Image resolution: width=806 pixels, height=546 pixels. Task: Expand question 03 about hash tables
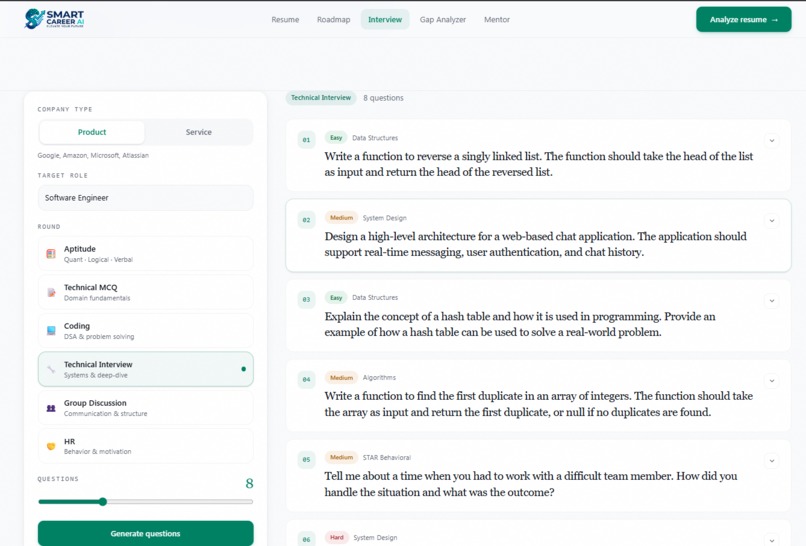[x=772, y=301]
